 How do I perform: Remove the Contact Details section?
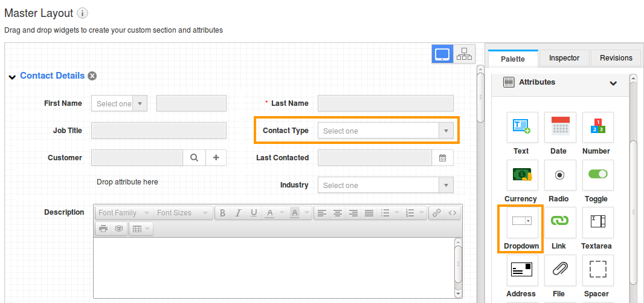point(92,76)
